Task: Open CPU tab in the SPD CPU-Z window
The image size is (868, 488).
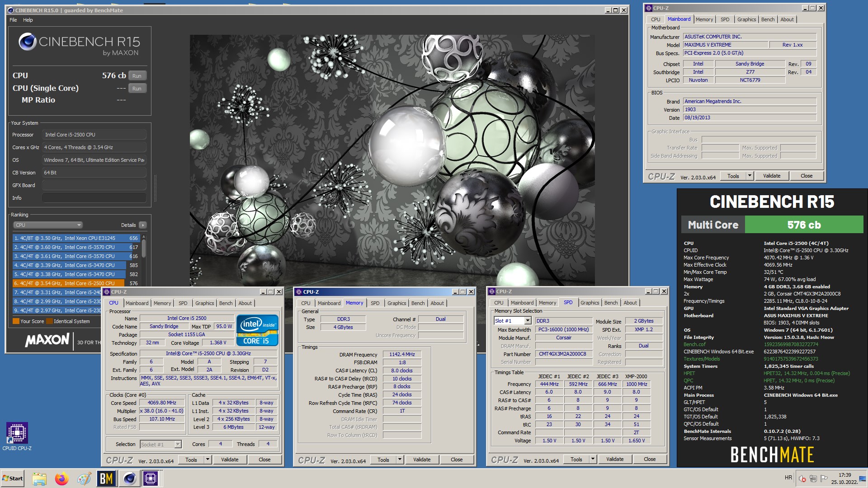Action: [499, 303]
